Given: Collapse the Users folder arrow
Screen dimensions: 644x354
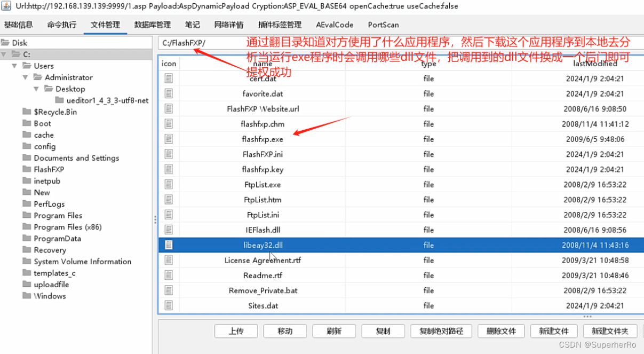Looking at the screenshot, I should (14, 66).
